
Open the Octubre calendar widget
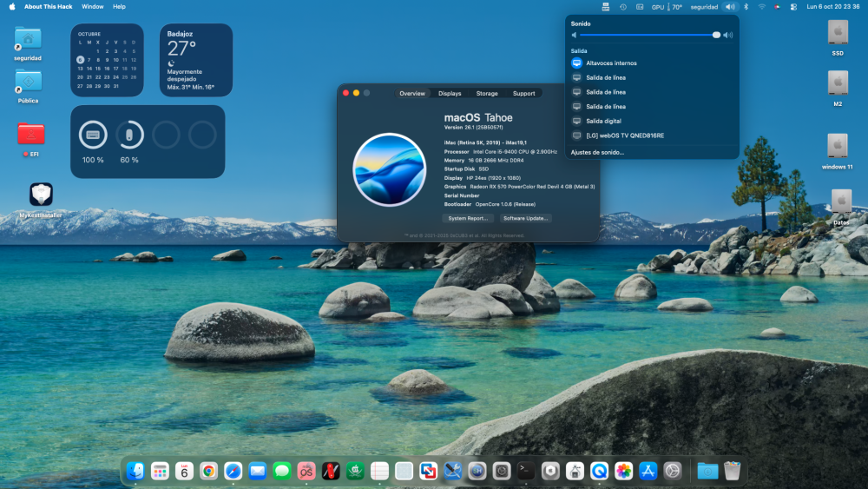pos(107,60)
